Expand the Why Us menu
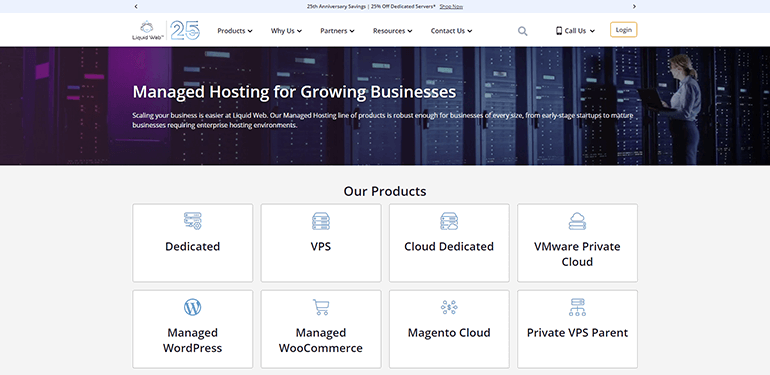This screenshot has width=770, height=375. coord(286,30)
